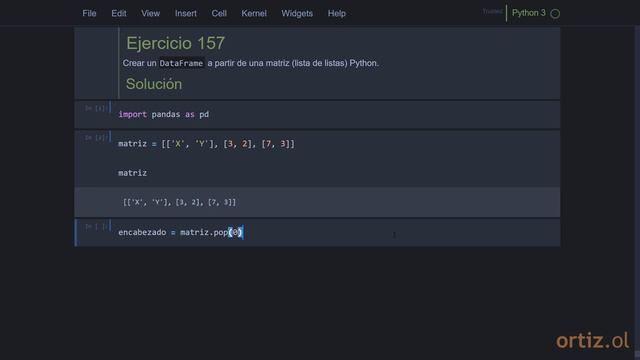Click the DataFrame code word in description
This screenshot has height=360, width=640.
[181, 63]
